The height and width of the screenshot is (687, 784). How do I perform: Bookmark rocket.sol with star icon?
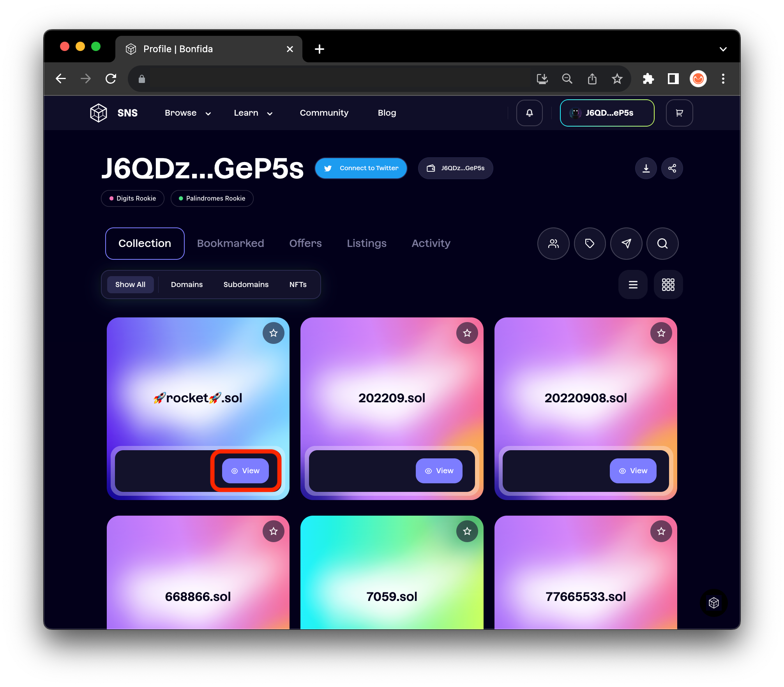tap(273, 333)
